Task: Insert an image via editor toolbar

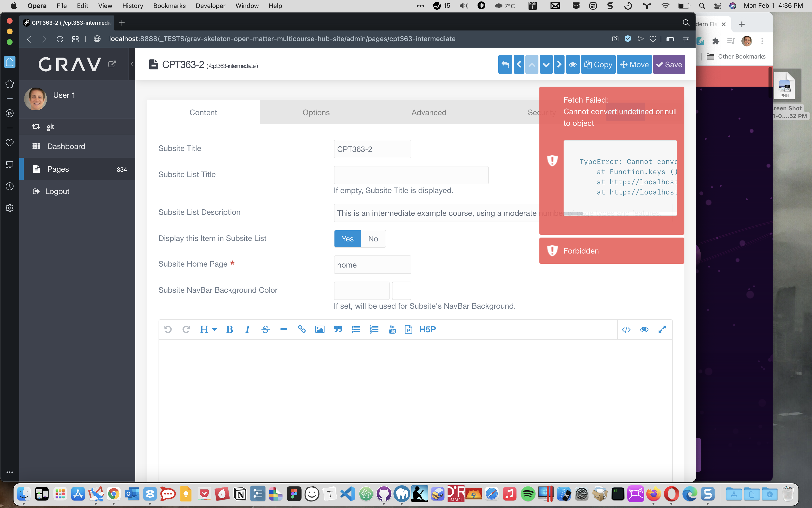Action: coord(320,329)
